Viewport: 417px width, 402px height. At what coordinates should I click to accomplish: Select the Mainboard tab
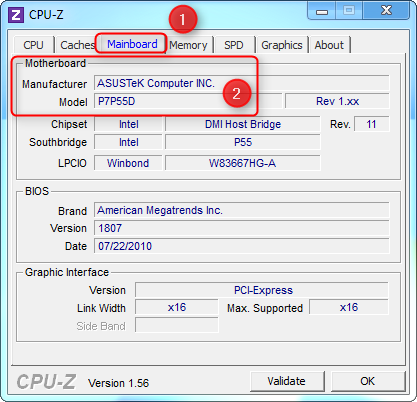(x=132, y=44)
